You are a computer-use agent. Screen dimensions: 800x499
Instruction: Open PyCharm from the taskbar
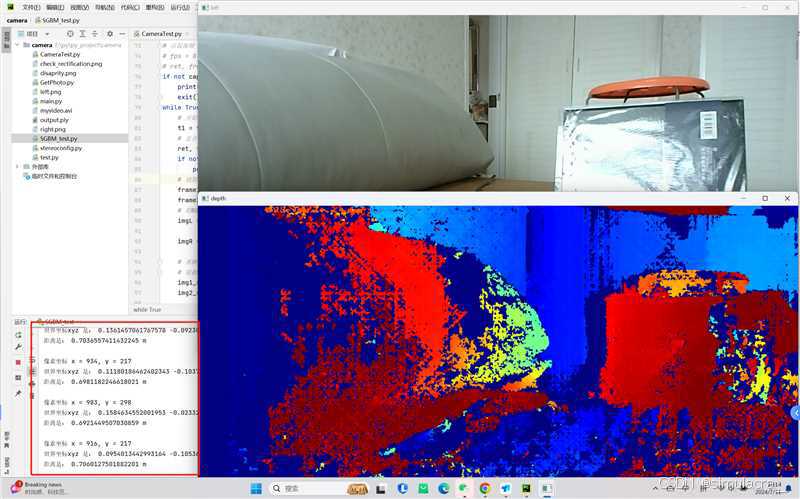coord(526,489)
